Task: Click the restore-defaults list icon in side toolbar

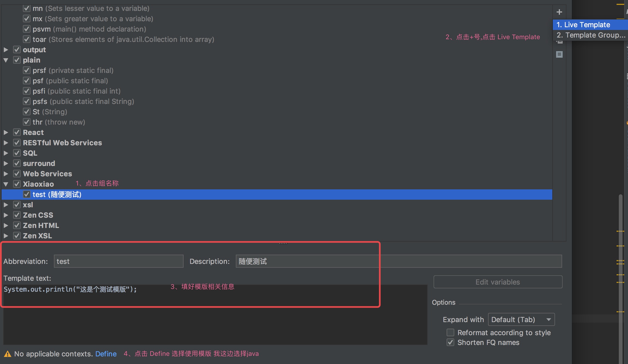Action: pyautogui.click(x=559, y=54)
